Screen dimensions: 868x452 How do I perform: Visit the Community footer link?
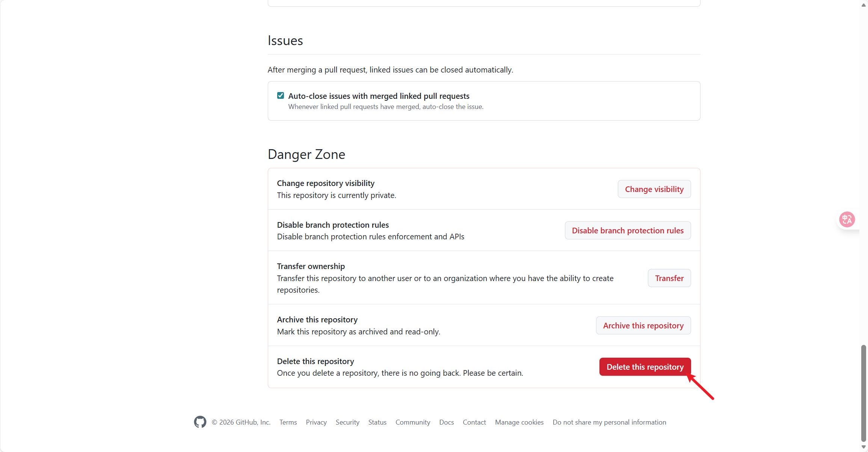click(x=413, y=422)
